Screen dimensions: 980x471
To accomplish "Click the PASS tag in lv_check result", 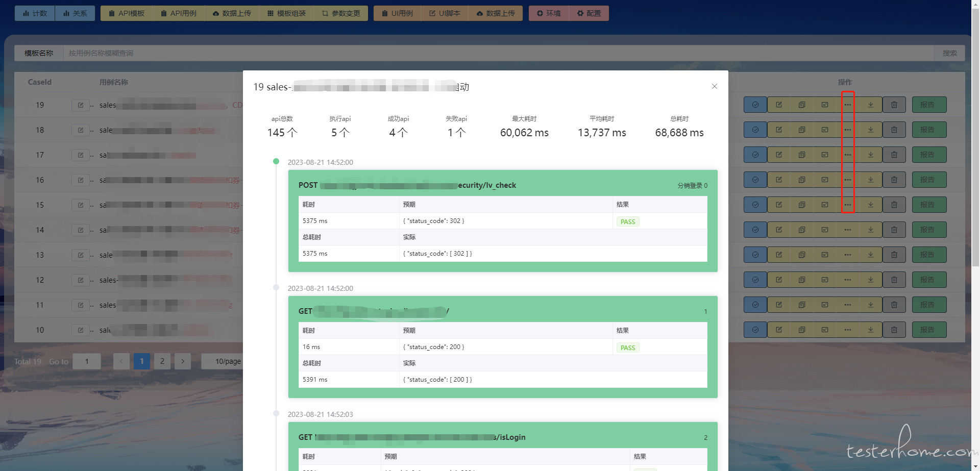I will [628, 221].
